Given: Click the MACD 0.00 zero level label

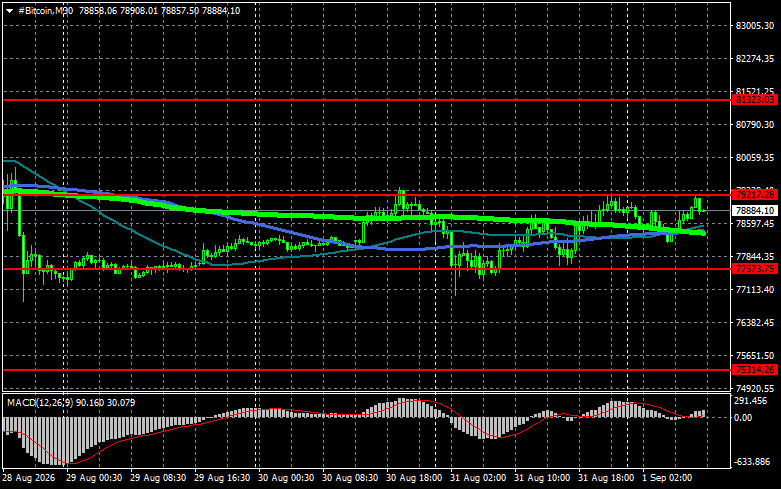Looking at the screenshot, I should pos(743,418).
